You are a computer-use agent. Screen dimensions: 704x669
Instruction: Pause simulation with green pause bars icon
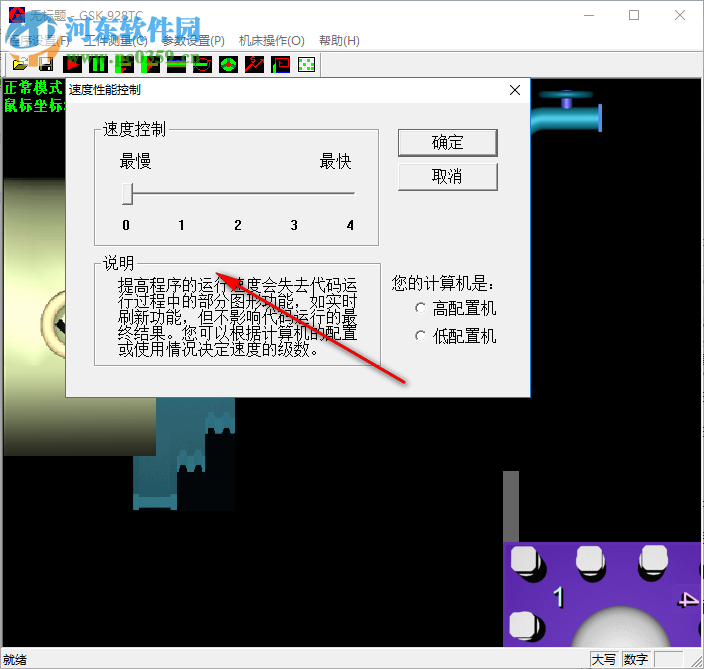pos(98,64)
